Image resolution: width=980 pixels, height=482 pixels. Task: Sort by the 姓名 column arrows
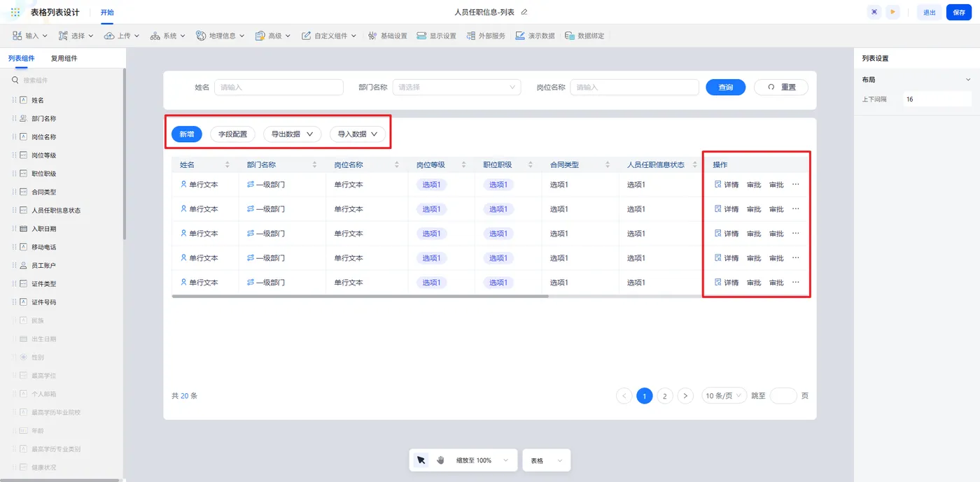coord(227,165)
